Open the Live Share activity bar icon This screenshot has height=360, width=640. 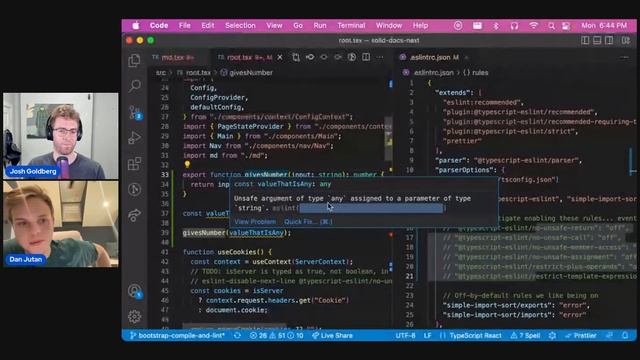click(134, 215)
